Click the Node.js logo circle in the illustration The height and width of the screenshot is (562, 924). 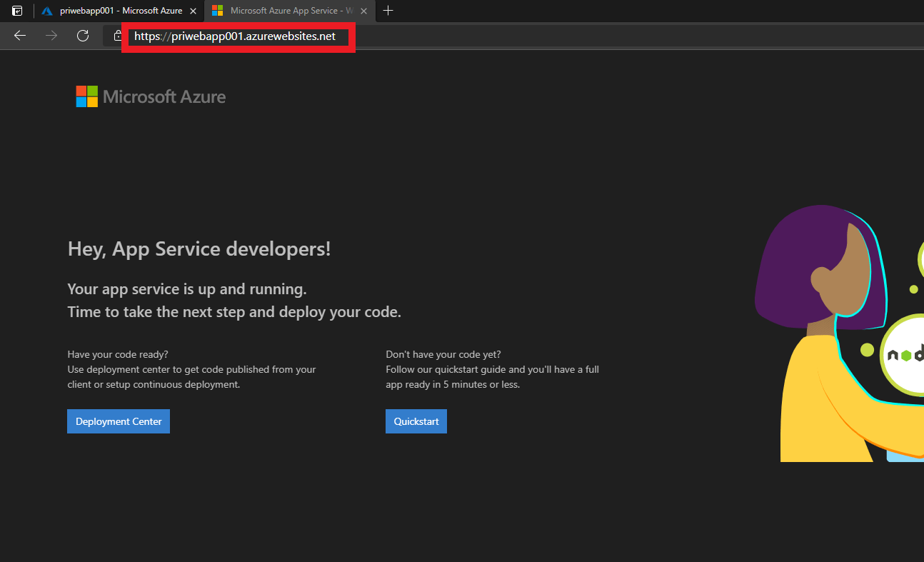pos(903,354)
